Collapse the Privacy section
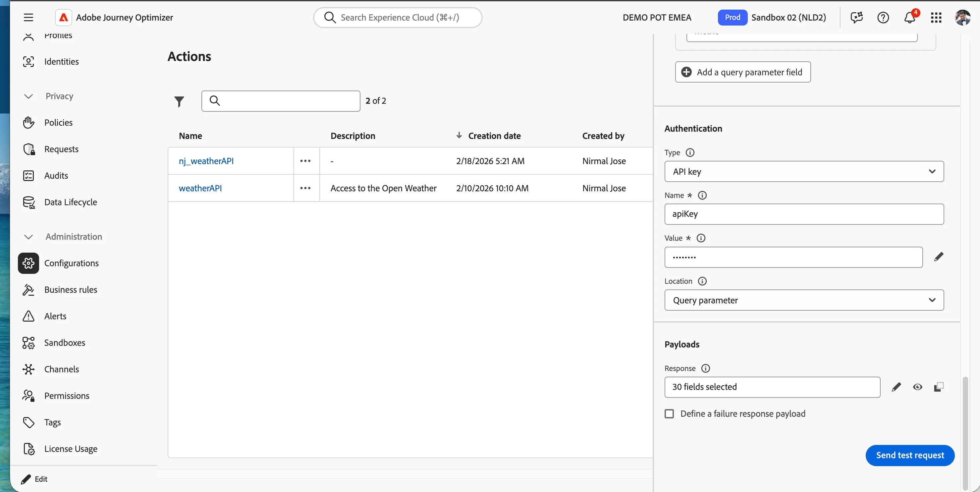Image resolution: width=980 pixels, height=492 pixels. [28, 96]
